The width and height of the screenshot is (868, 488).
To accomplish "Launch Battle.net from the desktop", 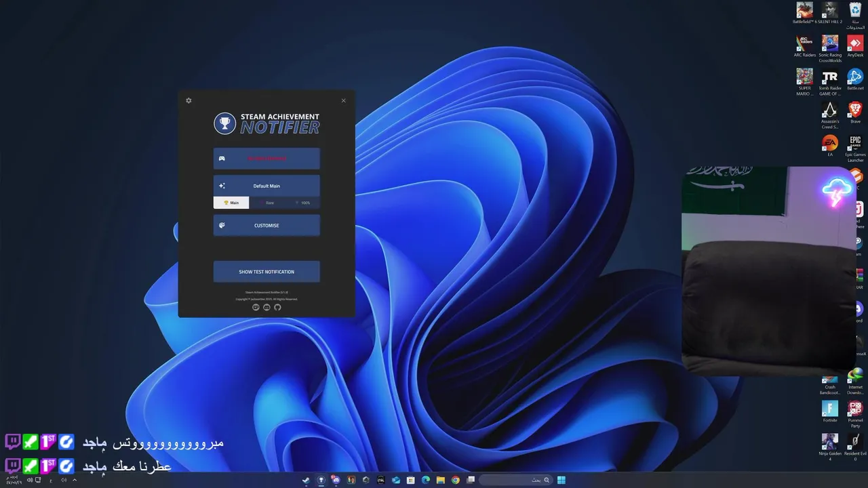I will (x=855, y=79).
